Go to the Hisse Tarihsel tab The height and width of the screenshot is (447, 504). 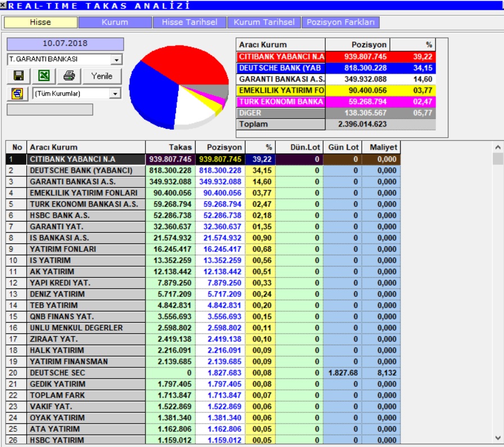(190, 22)
